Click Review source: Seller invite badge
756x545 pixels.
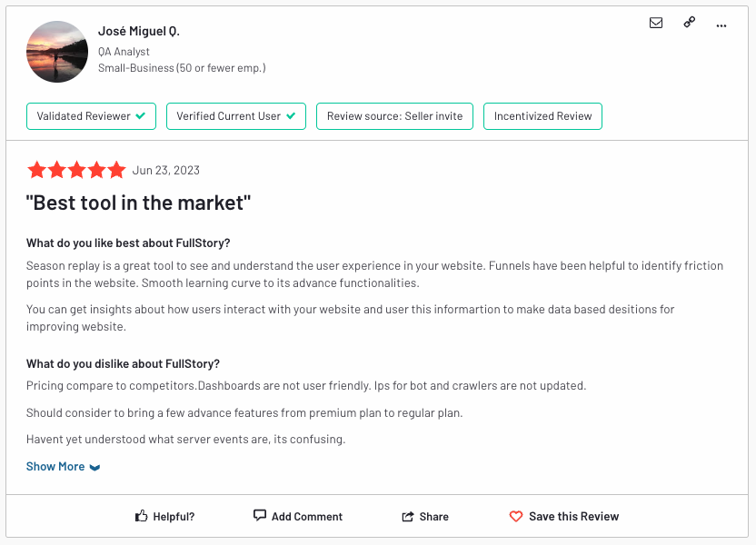coord(394,116)
